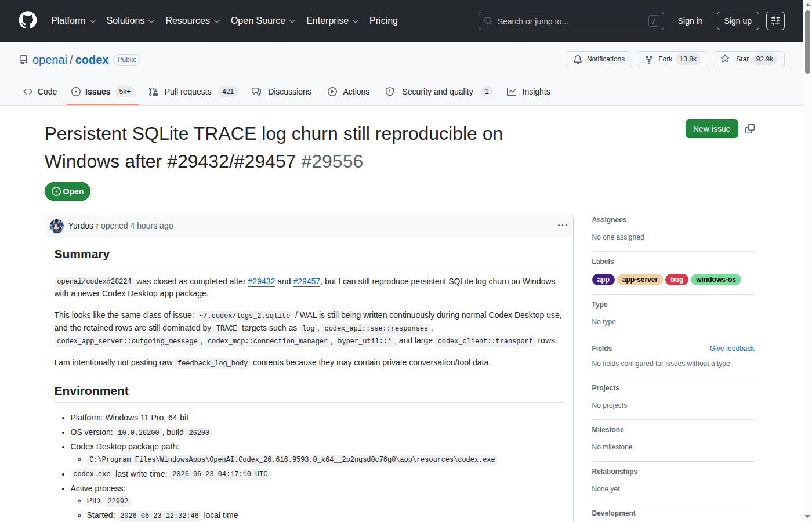
Task: Select the app label
Action: [x=603, y=280]
